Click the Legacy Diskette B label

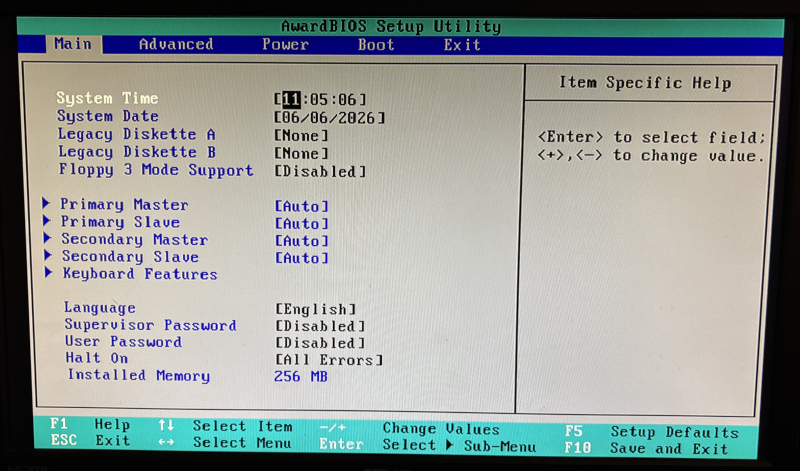point(137,152)
